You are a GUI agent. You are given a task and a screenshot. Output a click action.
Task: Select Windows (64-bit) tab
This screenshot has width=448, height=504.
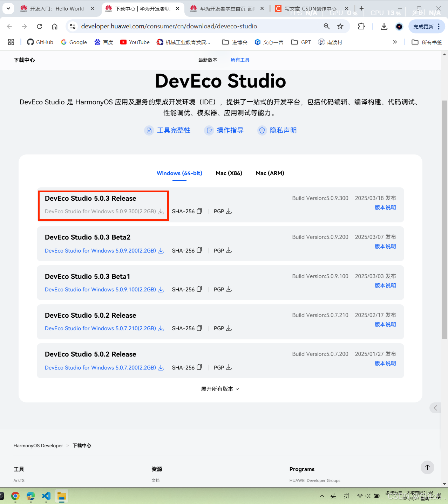click(179, 173)
